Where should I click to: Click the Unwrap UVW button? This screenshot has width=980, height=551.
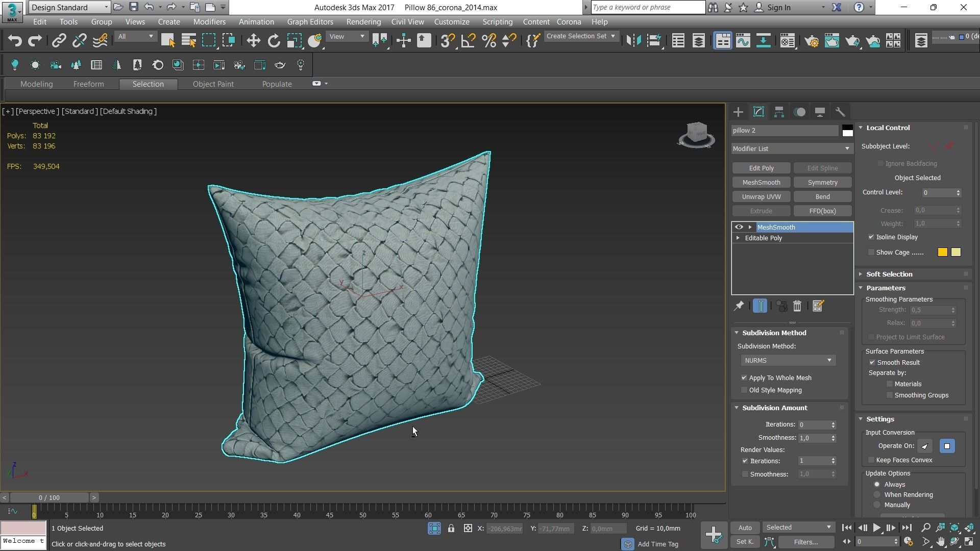point(761,197)
